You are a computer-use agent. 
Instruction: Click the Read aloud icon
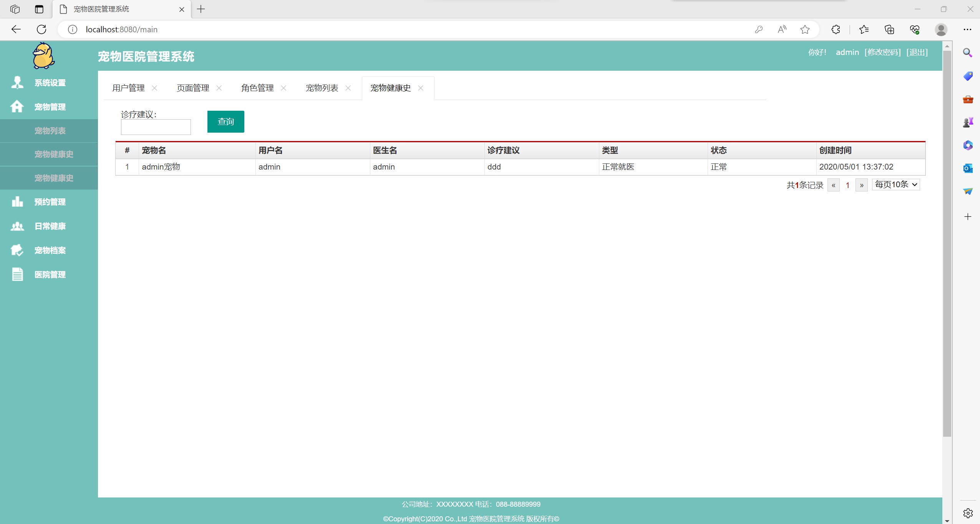[x=782, y=29]
